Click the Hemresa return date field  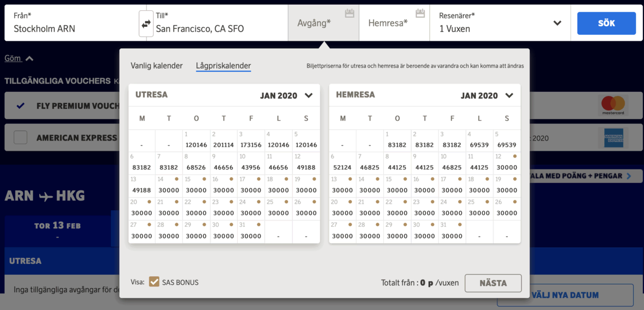pyautogui.click(x=394, y=23)
